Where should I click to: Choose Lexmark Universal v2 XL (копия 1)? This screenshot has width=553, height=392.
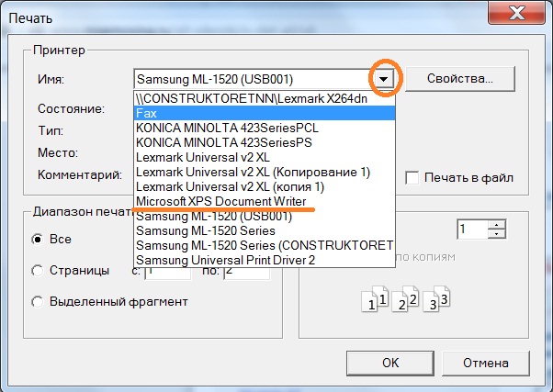265,187
